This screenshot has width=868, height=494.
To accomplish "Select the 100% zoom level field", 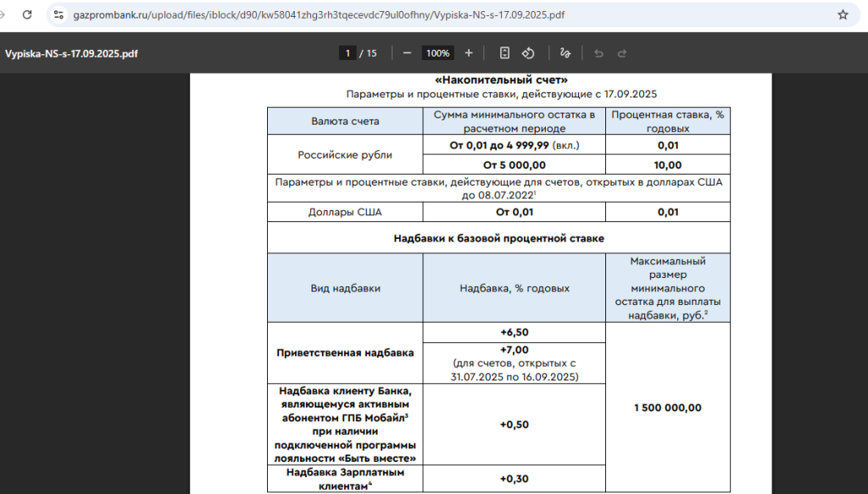I will tap(438, 53).
